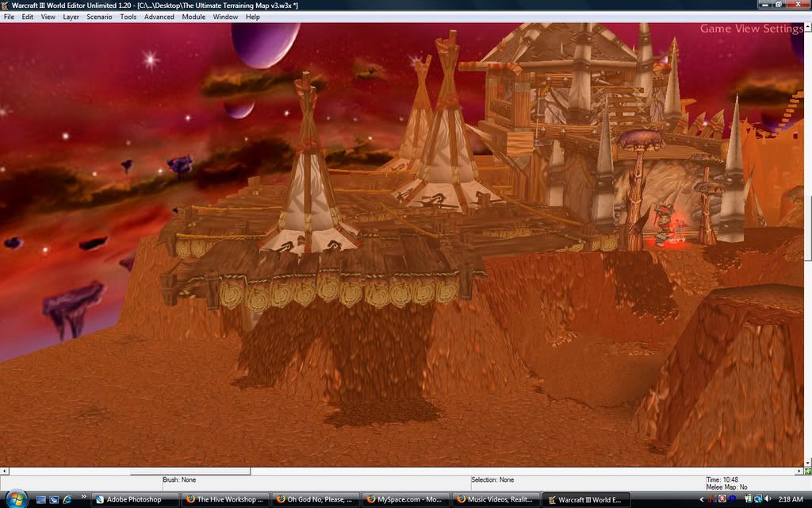Click the Melee Map: No status entry

tap(726, 487)
